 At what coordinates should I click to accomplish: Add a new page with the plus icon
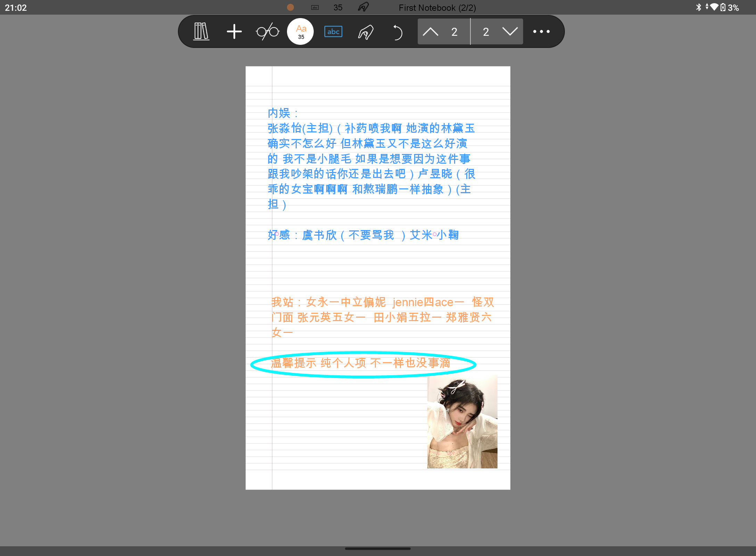(x=234, y=32)
